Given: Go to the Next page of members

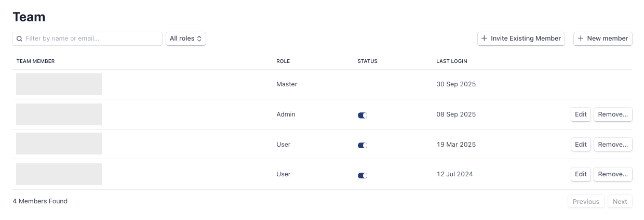Looking at the screenshot, I should (620, 202).
